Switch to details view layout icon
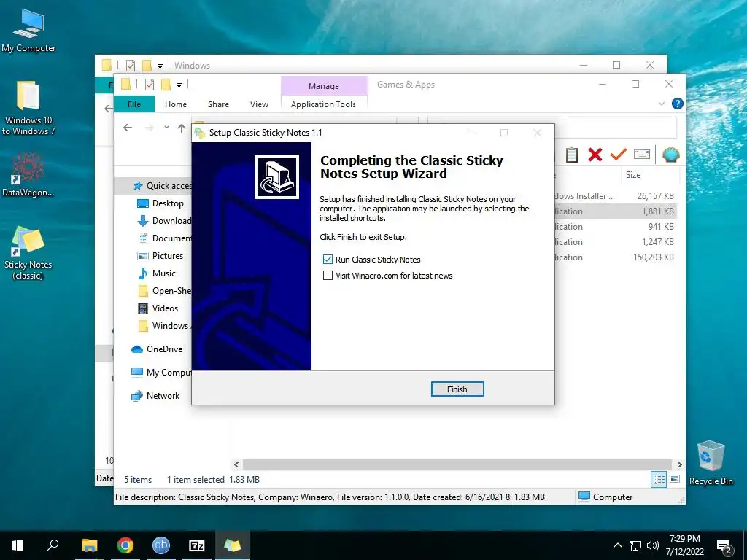 coord(659,480)
